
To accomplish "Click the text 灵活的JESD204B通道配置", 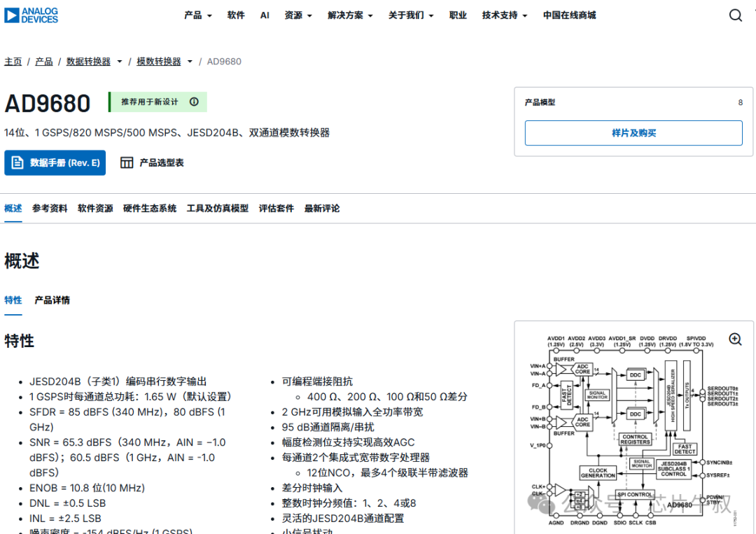I will tap(343, 519).
